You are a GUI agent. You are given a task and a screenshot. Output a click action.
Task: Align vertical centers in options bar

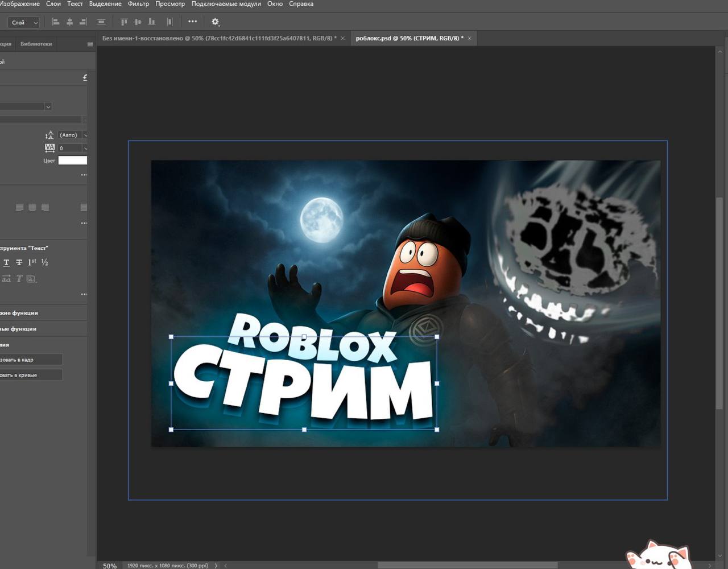tap(138, 22)
